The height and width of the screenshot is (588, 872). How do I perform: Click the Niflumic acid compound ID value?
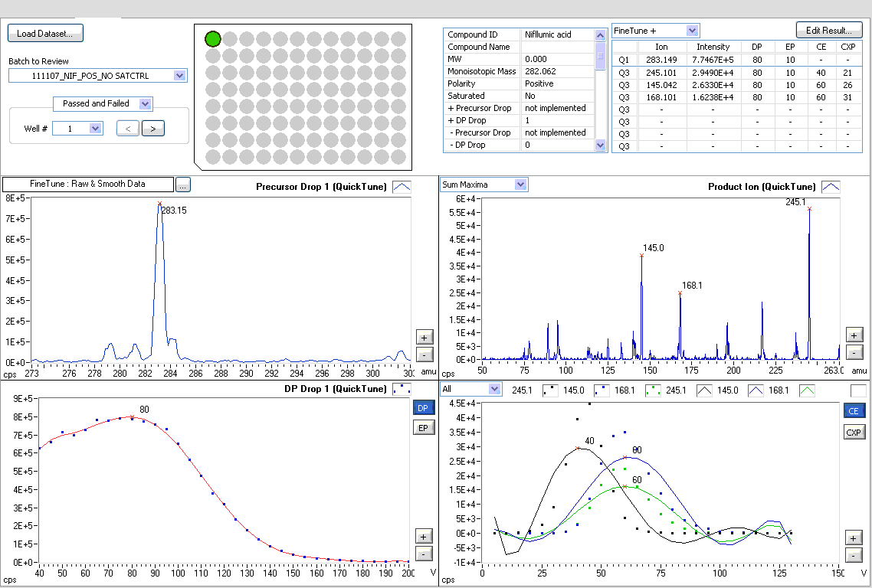pos(558,34)
